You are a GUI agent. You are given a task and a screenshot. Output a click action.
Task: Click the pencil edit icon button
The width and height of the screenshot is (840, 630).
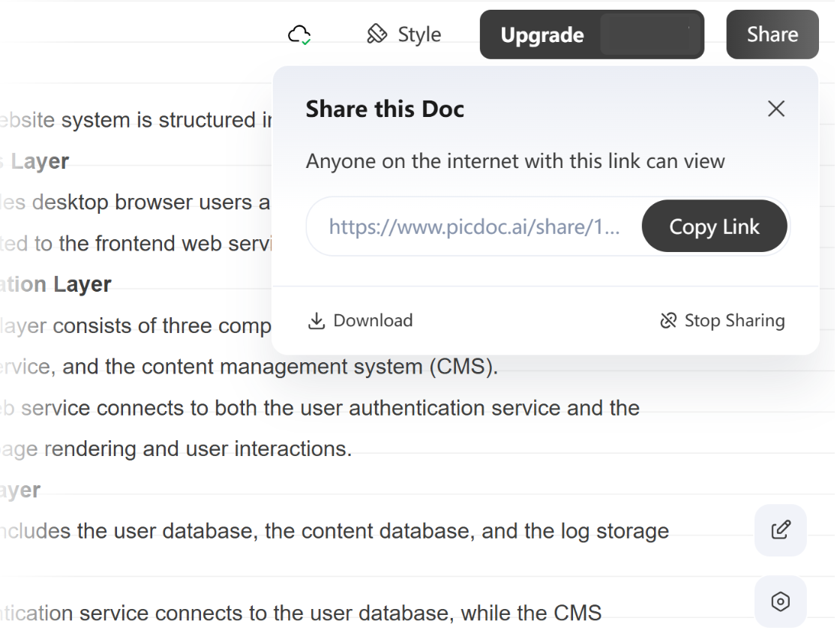(x=780, y=530)
